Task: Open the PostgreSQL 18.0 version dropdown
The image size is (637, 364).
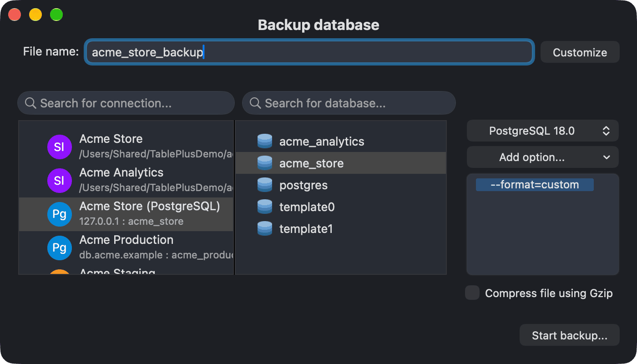Action: coord(542,131)
